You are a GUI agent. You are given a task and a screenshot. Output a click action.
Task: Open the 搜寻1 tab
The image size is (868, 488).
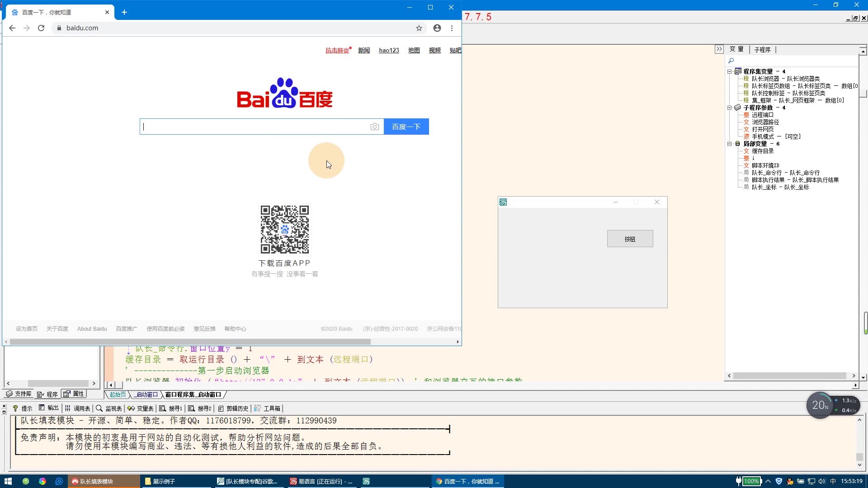170,408
